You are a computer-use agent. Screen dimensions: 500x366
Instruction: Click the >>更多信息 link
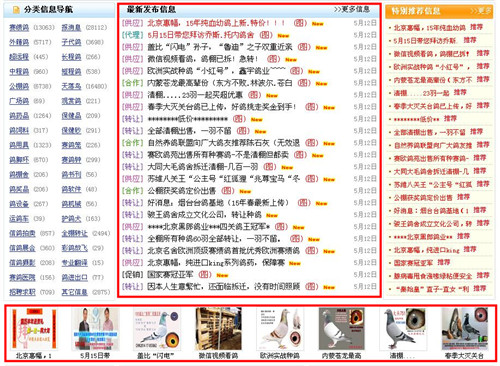[352, 10]
